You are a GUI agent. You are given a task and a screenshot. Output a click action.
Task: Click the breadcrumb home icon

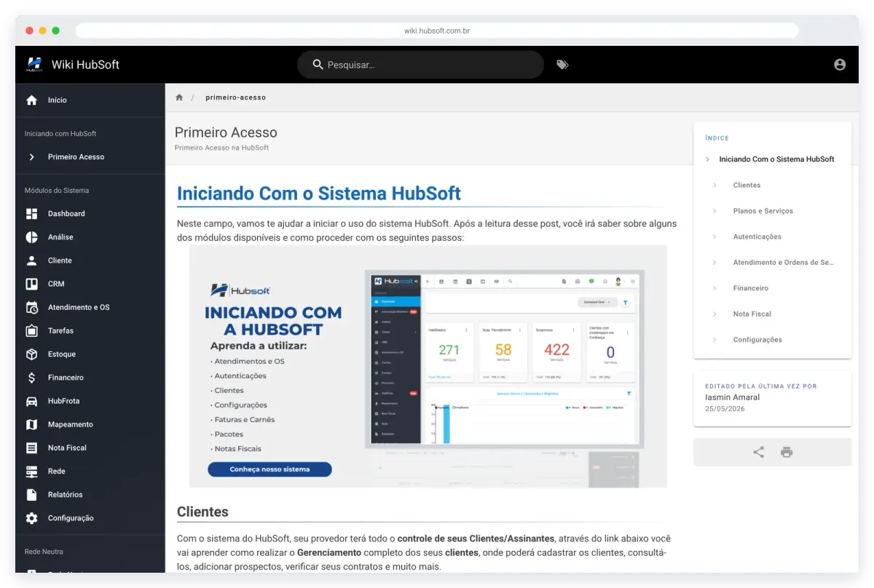click(x=179, y=98)
